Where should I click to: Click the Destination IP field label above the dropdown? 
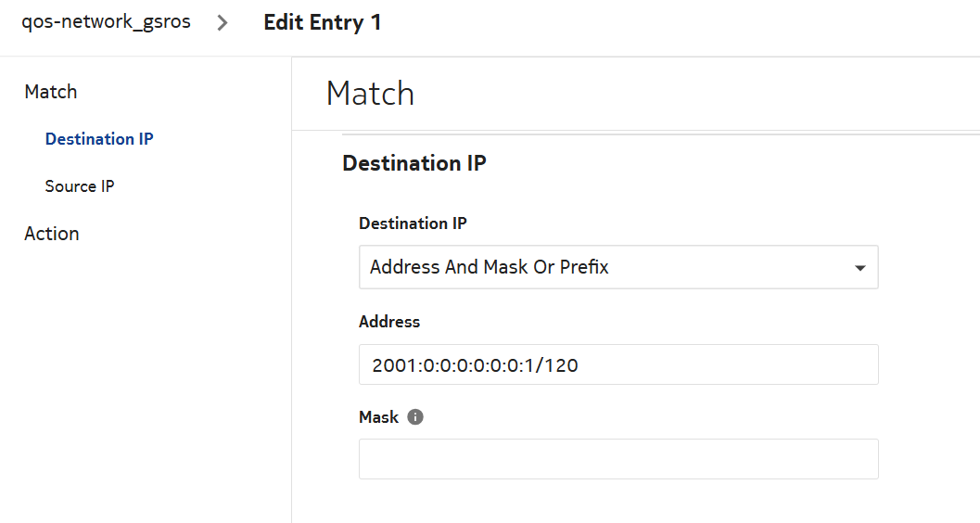pos(413,223)
